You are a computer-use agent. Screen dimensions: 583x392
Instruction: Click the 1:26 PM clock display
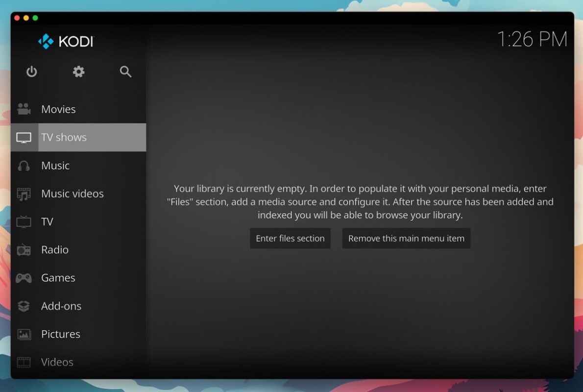pyautogui.click(x=531, y=39)
